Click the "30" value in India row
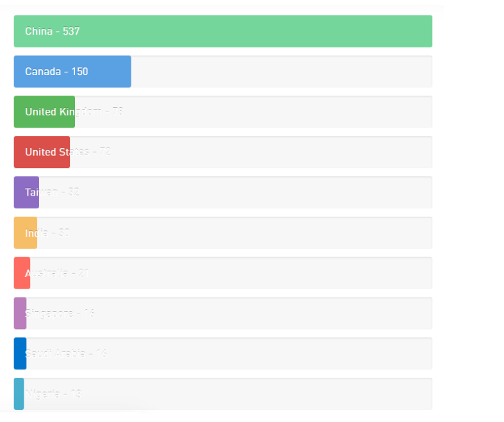 (64, 232)
